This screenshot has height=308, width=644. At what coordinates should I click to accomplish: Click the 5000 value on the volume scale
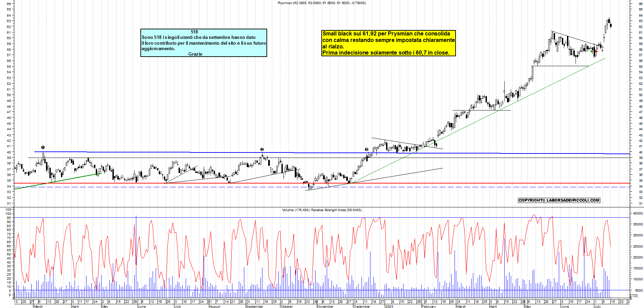639,291
